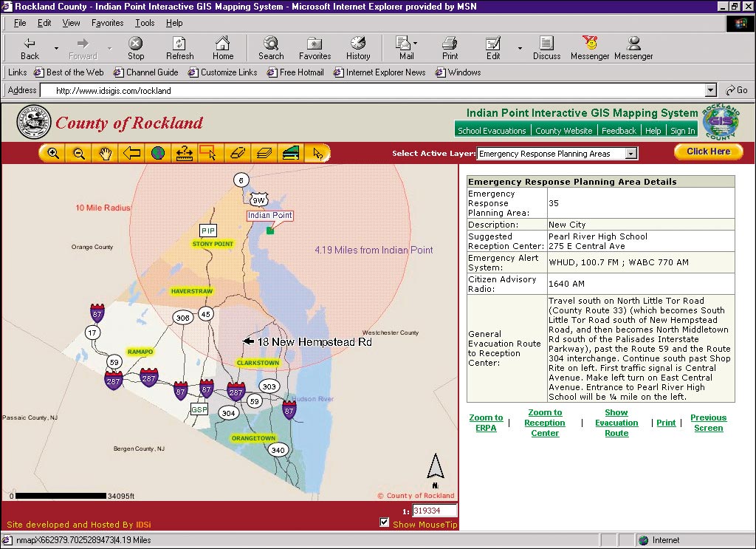Screen dimensions: 756x549
Task: Open the History toolbar button
Action: (358, 49)
